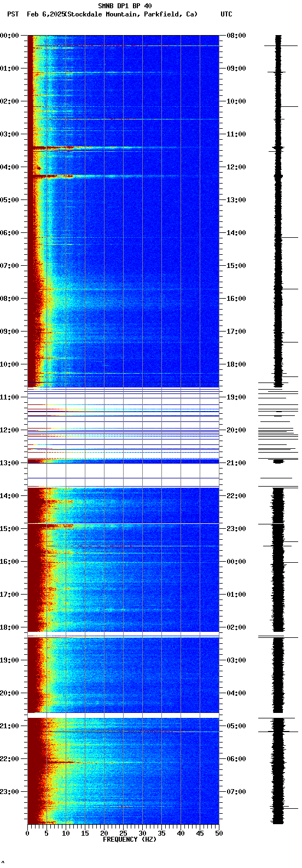Click UTC axis time label 23:00
This screenshot has height=868, width=302.
click(236, 529)
